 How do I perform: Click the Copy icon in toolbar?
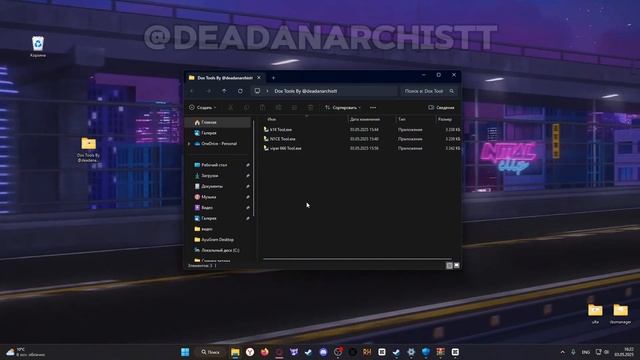tap(247, 107)
